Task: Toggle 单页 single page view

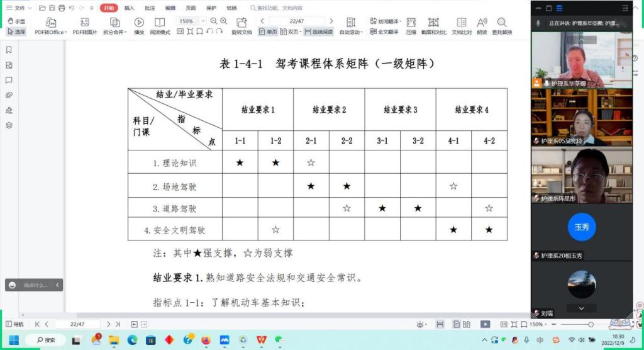Action: [x=268, y=32]
